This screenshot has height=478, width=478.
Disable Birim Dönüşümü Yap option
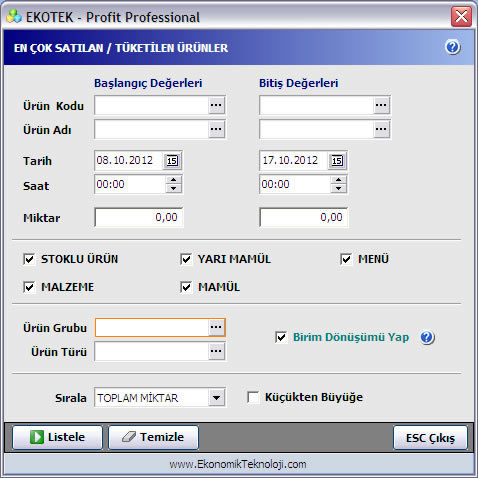click(x=281, y=337)
